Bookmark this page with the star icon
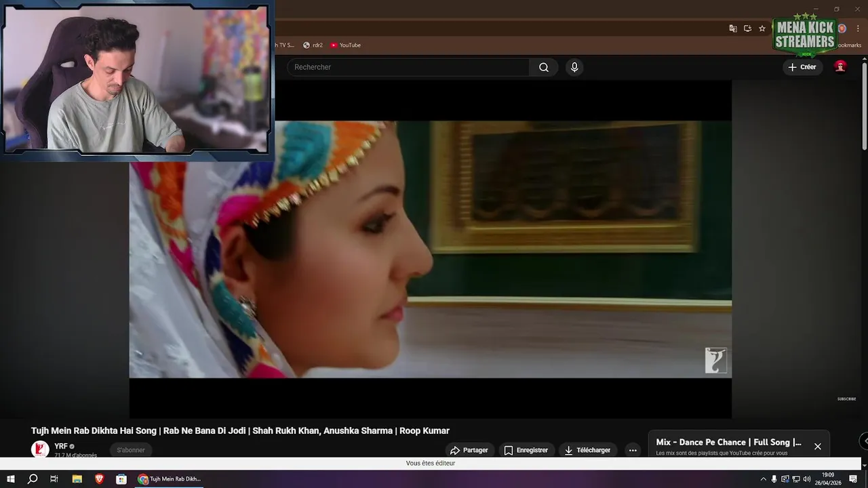Viewport: 868px width, 488px height. coord(762,28)
